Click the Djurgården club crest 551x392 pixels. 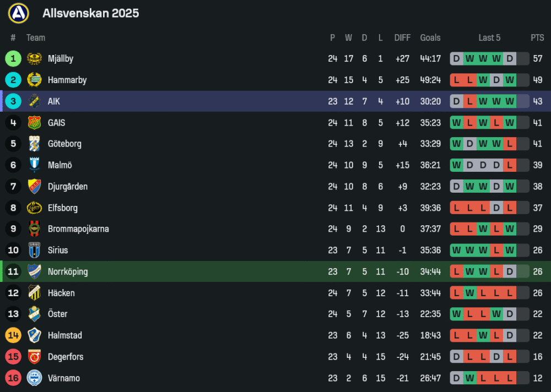34,187
